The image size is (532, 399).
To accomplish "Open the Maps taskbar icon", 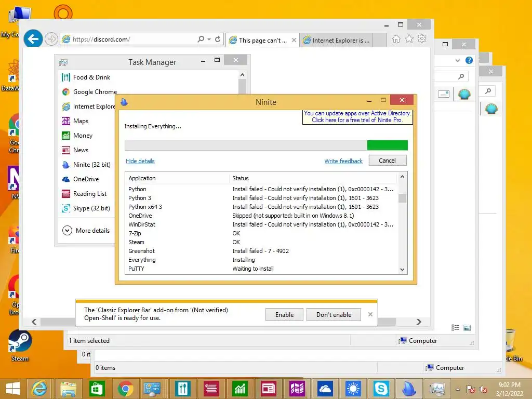I will point(297,389).
